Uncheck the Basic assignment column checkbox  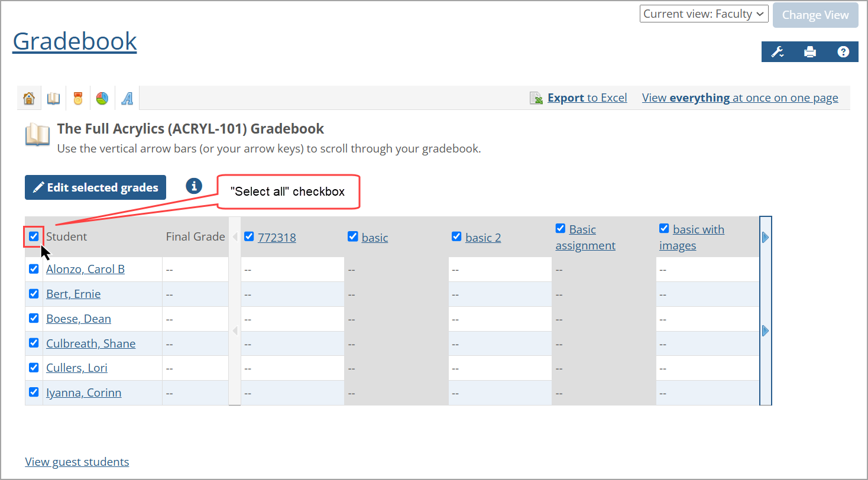click(561, 228)
